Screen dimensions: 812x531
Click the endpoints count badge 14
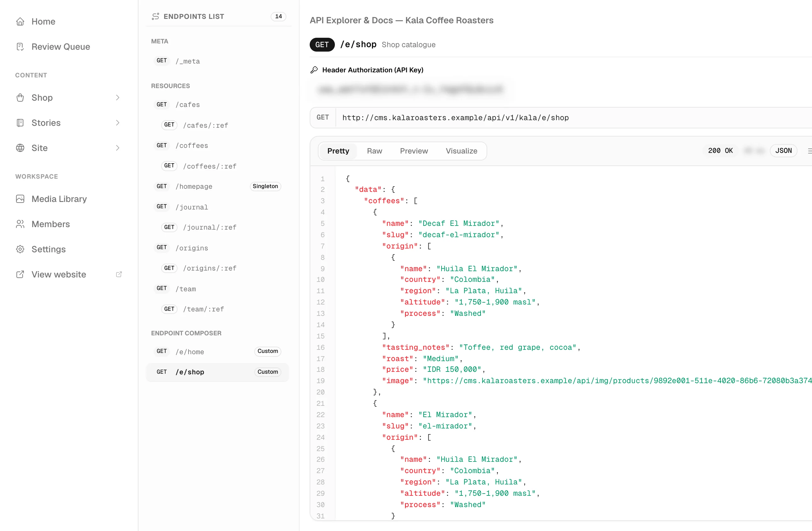click(x=279, y=16)
